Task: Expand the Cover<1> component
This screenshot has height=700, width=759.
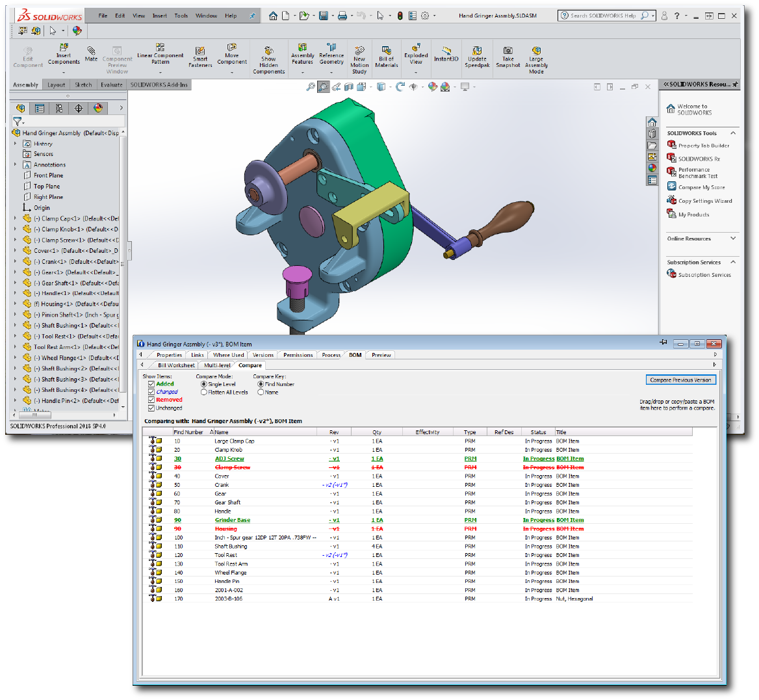Action: pos(15,251)
